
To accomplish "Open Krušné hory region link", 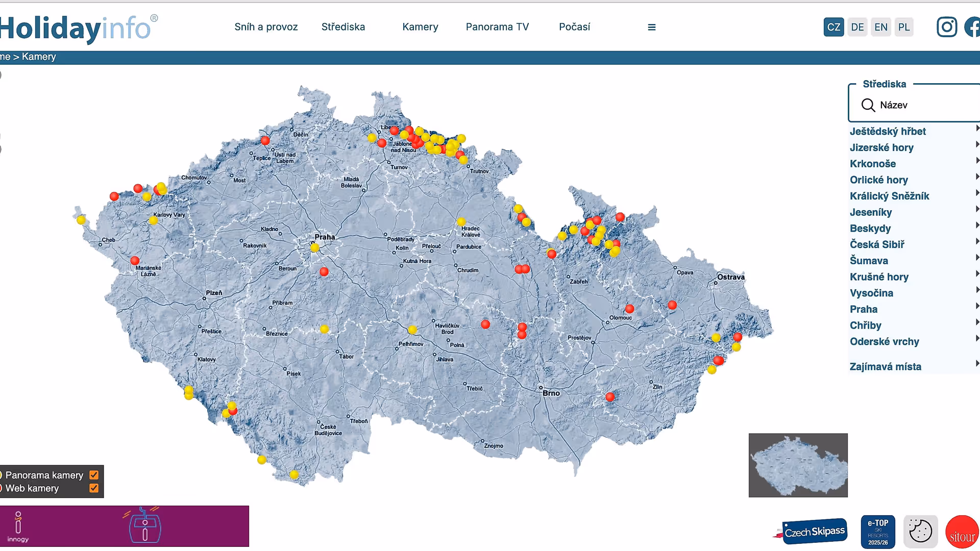I will (879, 277).
